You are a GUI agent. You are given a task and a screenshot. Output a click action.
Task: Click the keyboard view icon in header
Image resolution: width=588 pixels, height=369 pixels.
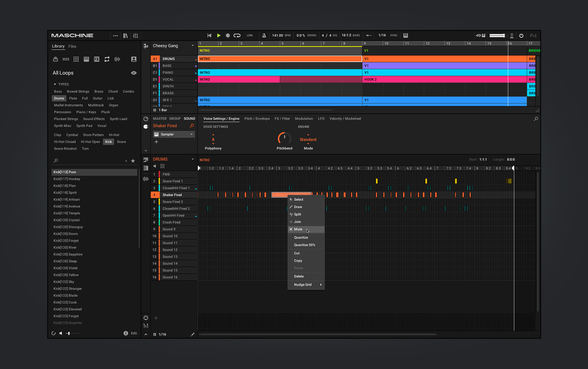coord(406,36)
